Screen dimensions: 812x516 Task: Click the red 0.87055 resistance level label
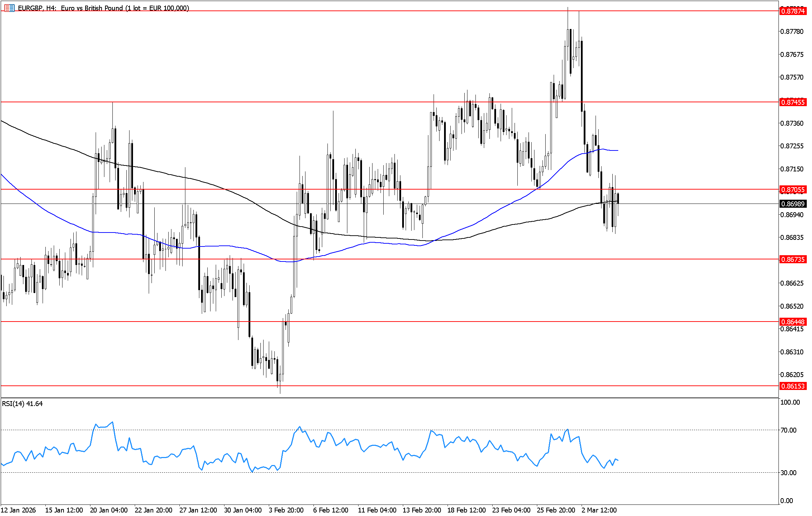(793, 190)
